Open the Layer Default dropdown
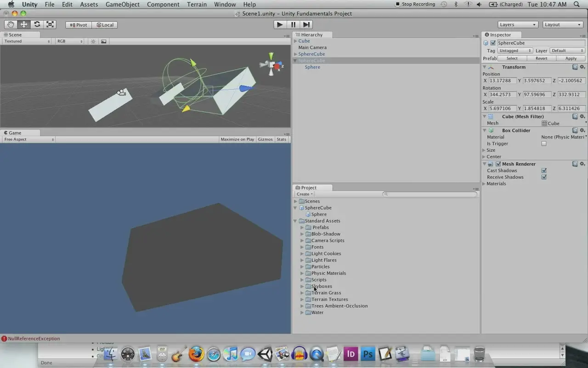588x368 pixels. point(567,51)
